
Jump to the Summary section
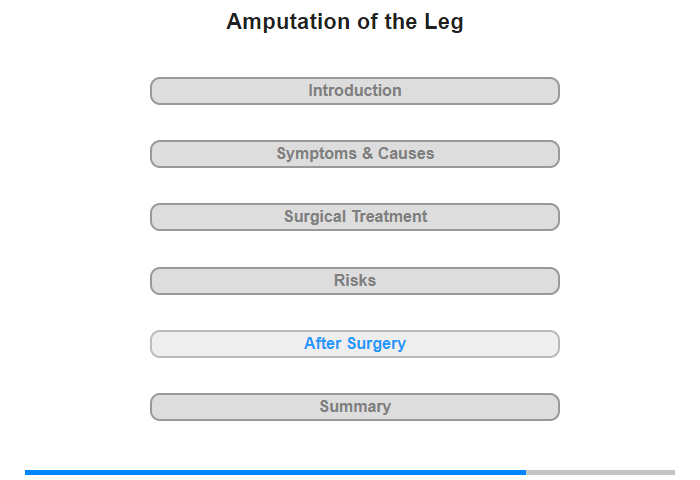tap(355, 407)
